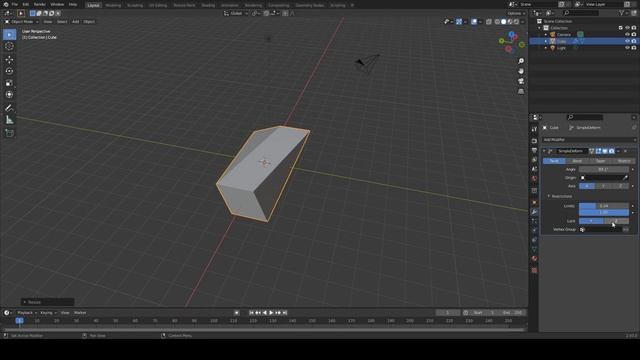Open the Render menu
The height and width of the screenshot is (360, 640).
(40, 4)
